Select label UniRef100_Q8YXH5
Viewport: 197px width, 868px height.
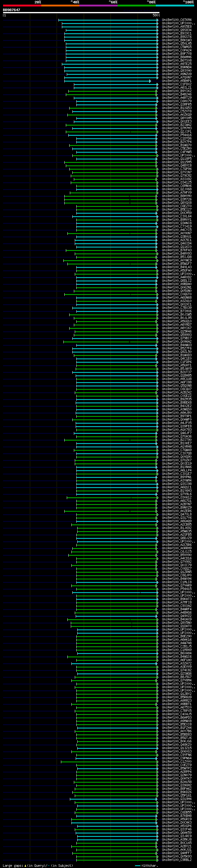tap(176, 118)
